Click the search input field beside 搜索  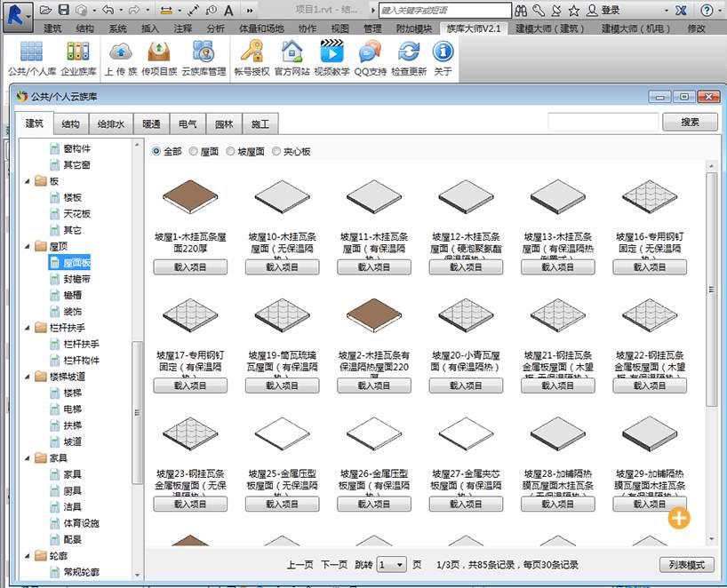[x=603, y=123]
